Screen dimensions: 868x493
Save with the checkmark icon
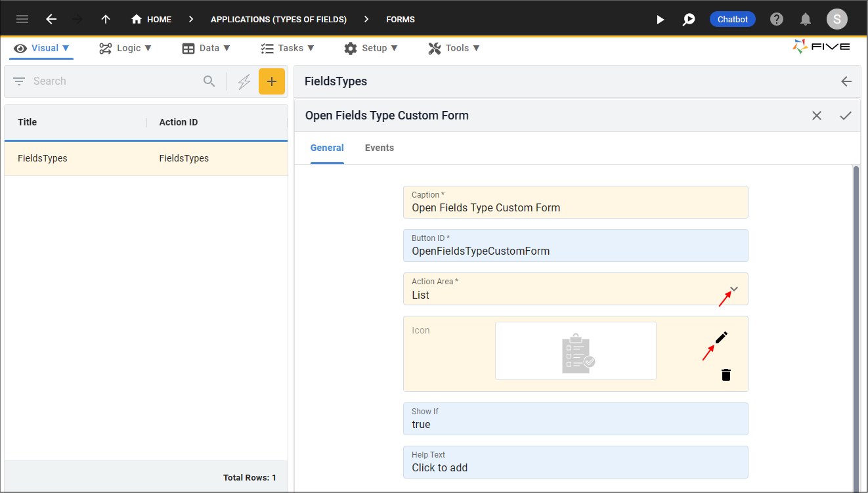point(846,116)
